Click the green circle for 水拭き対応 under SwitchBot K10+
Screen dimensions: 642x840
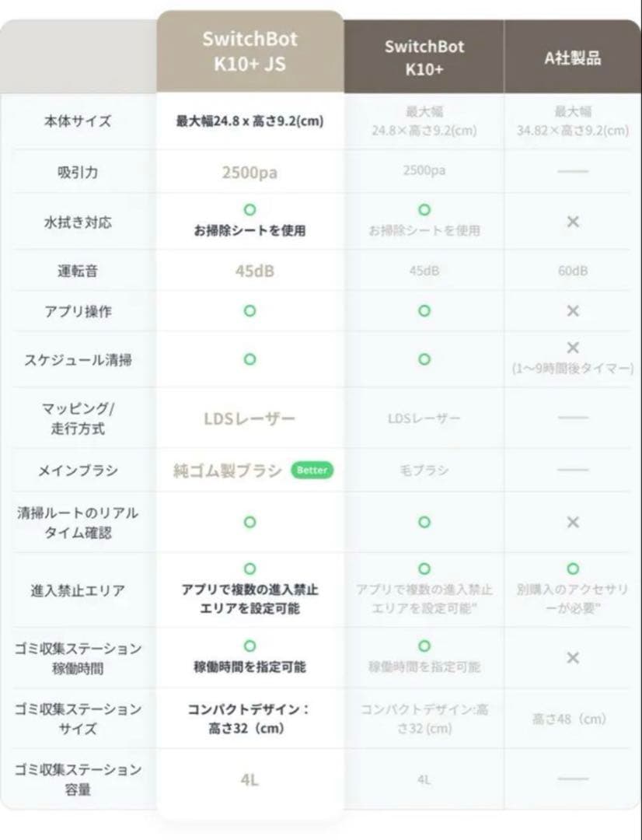tap(424, 210)
